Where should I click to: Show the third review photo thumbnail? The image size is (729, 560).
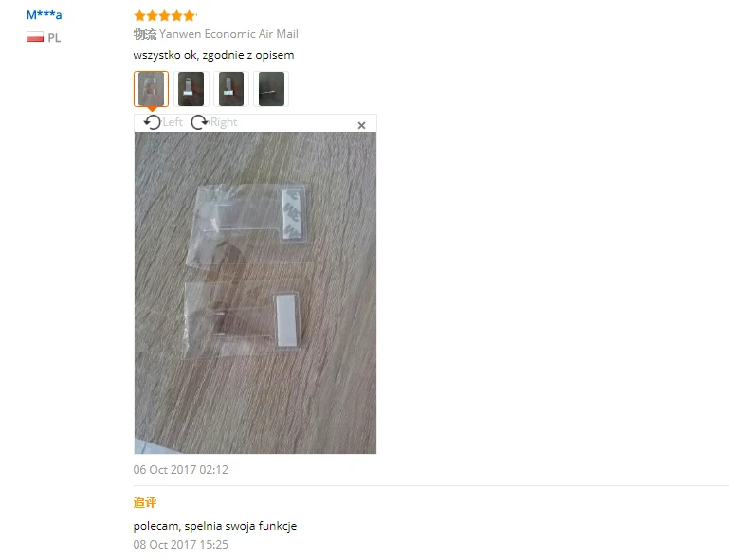pos(231,89)
